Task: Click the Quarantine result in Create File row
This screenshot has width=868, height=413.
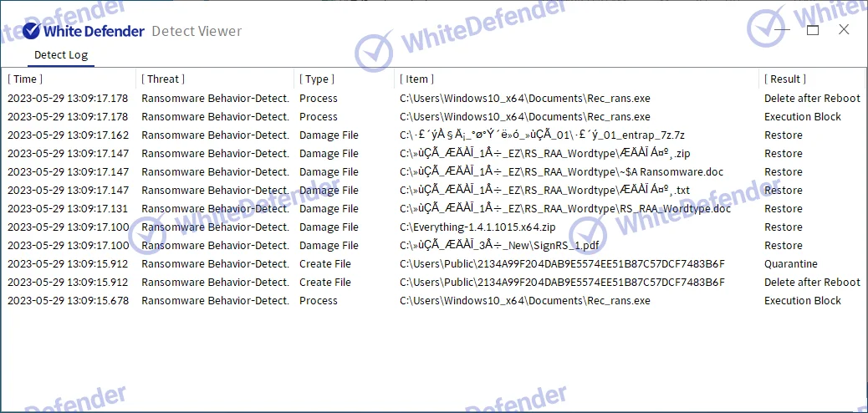Action: click(x=790, y=264)
